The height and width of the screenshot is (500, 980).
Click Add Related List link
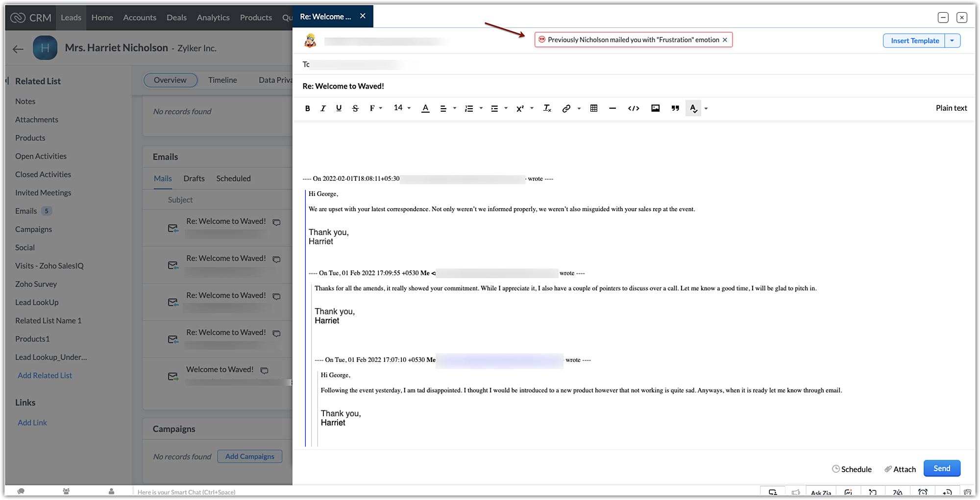45,375
